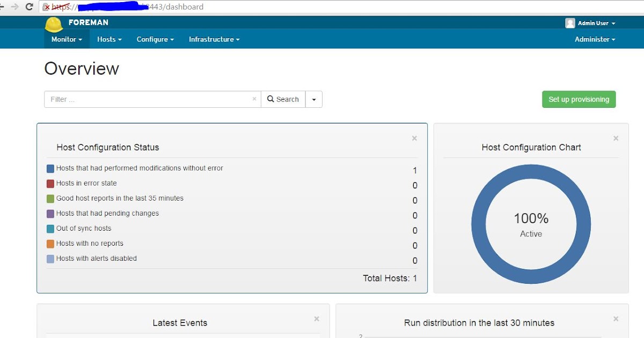Screen dimensions: 644x338
Task: Click the Search button
Action: 283,99
